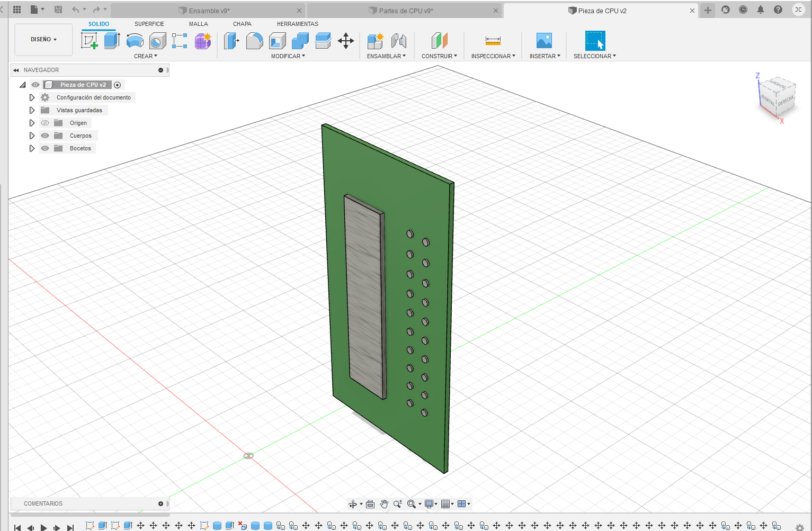
Task: Expand the Vistas guardadas folder
Action: (32, 110)
